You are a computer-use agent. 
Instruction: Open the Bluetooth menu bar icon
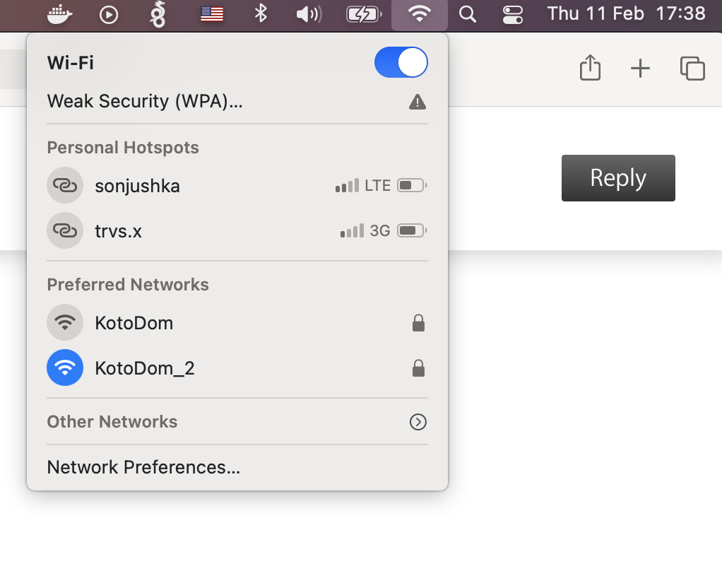click(x=260, y=13)
